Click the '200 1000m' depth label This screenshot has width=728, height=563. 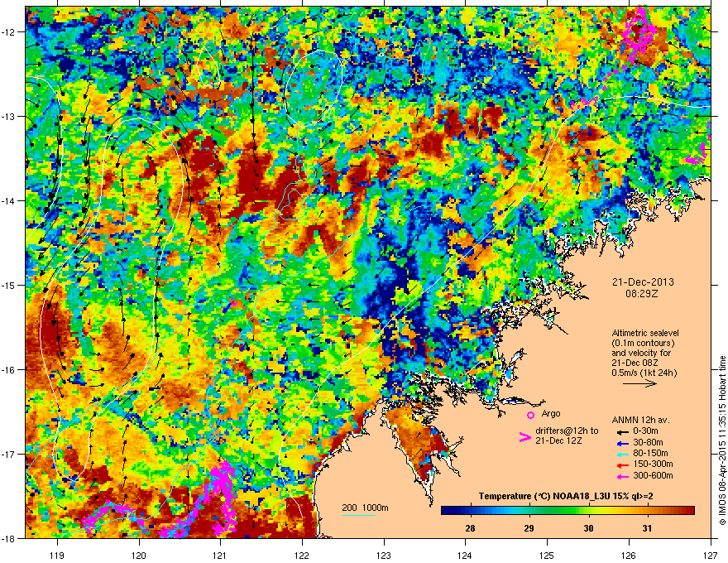point(366,508)
